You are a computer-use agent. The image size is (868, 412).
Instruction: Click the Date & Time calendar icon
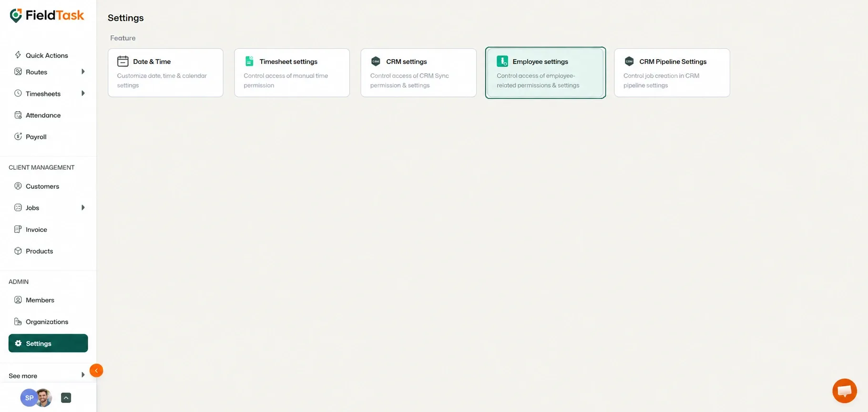(123, 61)
